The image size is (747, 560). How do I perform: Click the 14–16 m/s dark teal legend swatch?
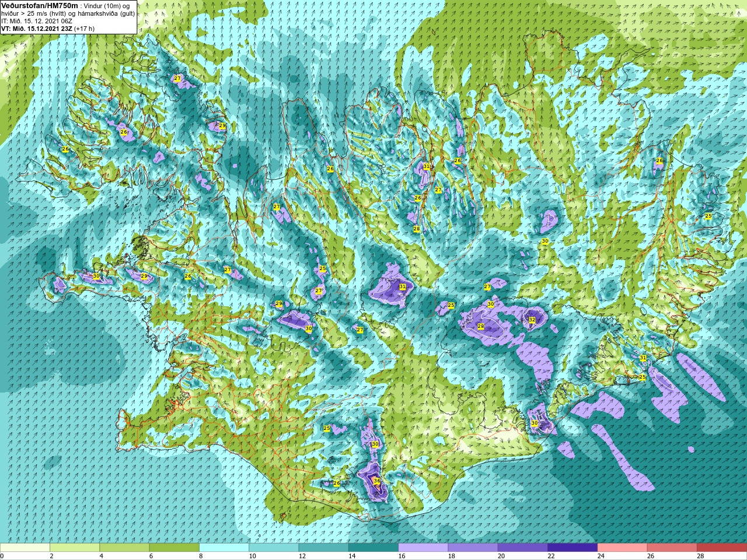(x=373, y=548)
